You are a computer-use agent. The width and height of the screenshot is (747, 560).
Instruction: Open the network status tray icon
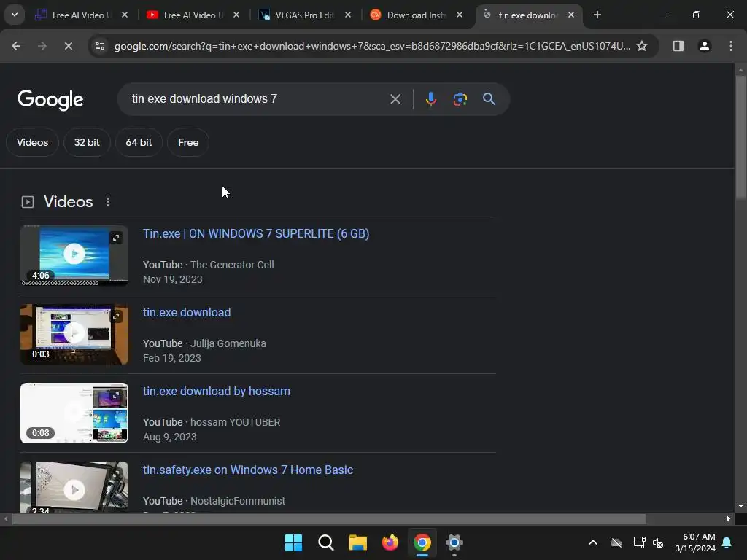[639, 542]
